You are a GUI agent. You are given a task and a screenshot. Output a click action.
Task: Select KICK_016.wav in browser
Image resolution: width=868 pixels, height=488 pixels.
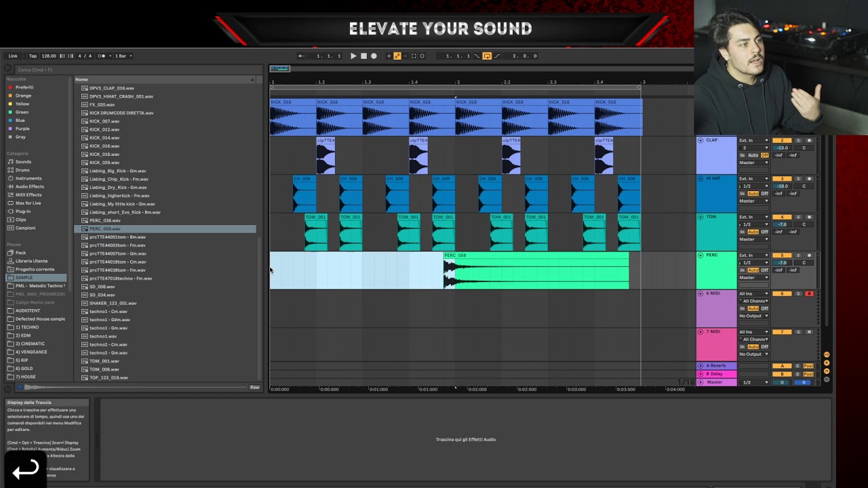point(104,146)
